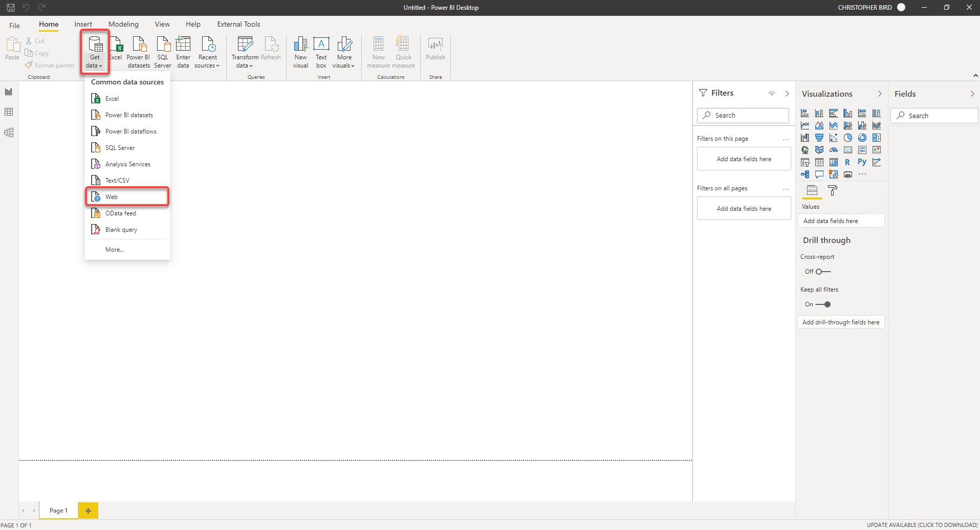Open the More visuals dropdown

[x=343, y=65]
